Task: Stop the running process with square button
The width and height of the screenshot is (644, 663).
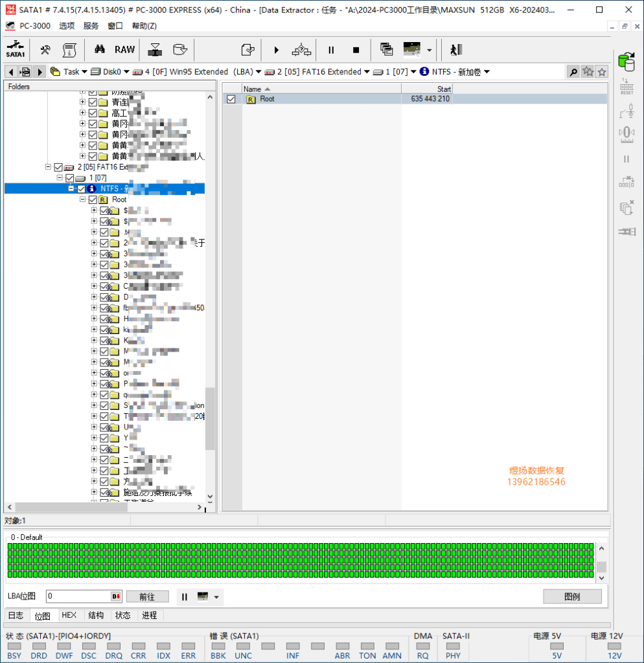Action: pos(356,51)
